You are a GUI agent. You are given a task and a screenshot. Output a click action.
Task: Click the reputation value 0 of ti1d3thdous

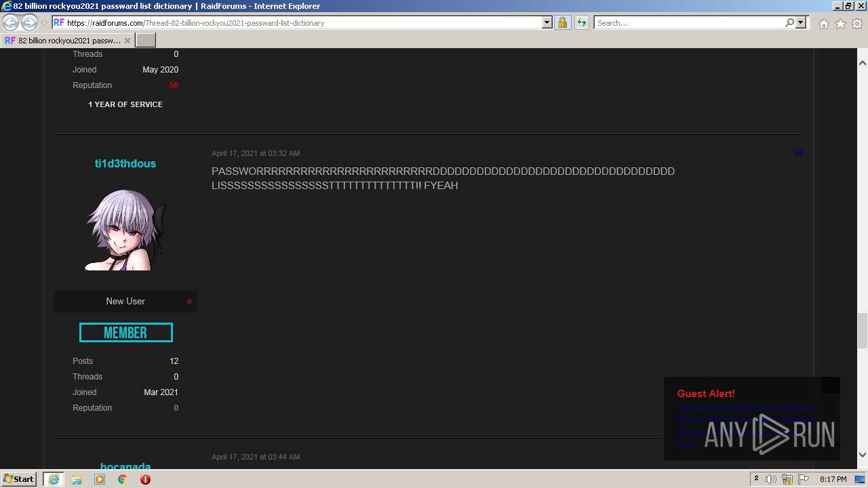pos(176,408)
